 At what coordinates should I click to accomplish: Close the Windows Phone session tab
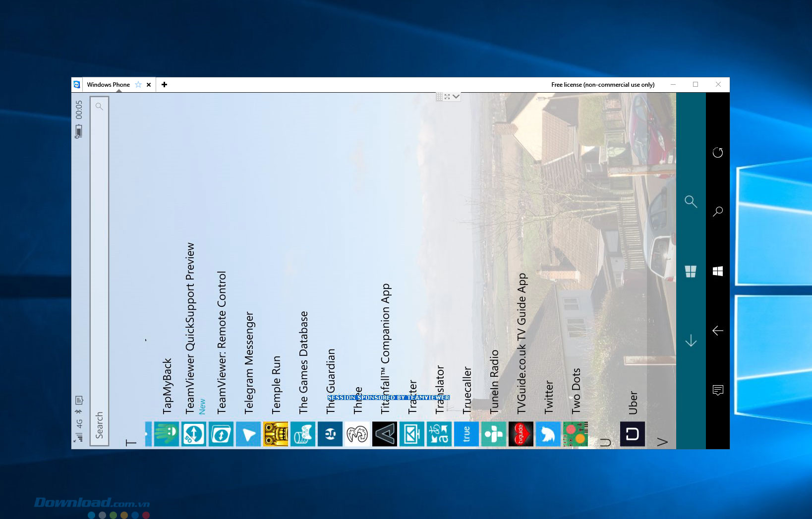149,85
